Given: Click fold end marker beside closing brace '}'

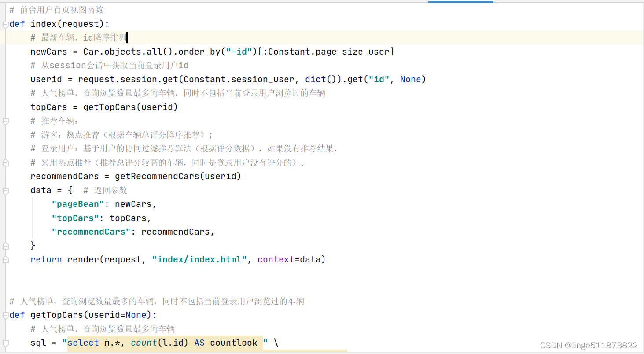Looking at the screenshot, I should click(x=5, y=246).
